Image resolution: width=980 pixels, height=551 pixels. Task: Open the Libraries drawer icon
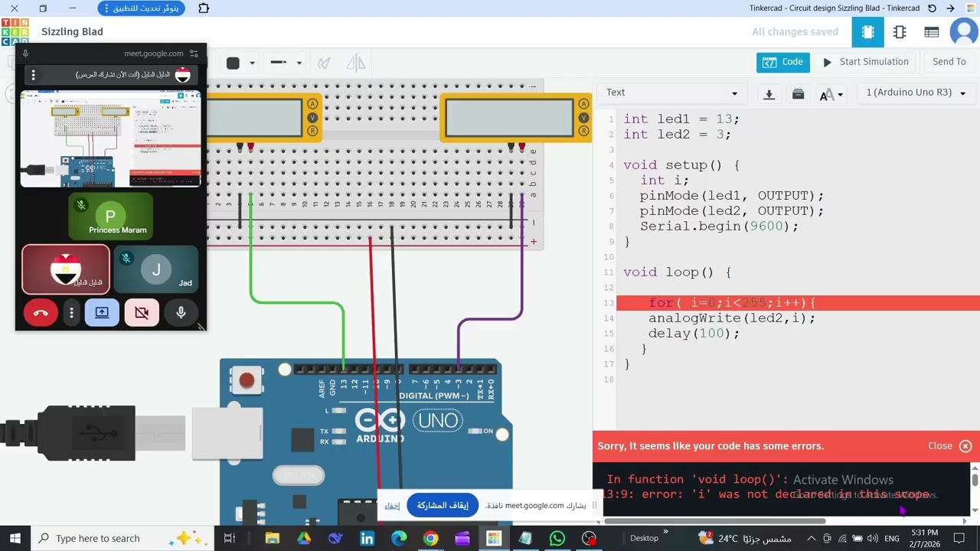(798, 93)
